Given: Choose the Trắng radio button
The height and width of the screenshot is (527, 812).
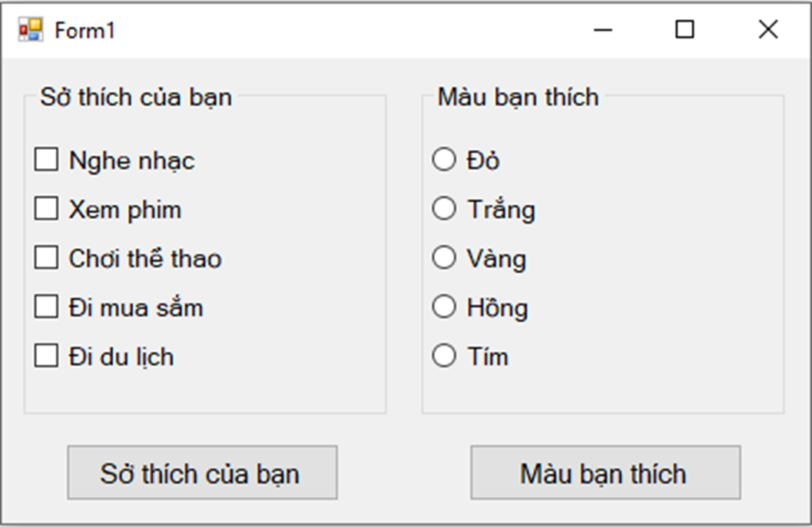Looking at the screenshot, I should (x=444, y=208).
